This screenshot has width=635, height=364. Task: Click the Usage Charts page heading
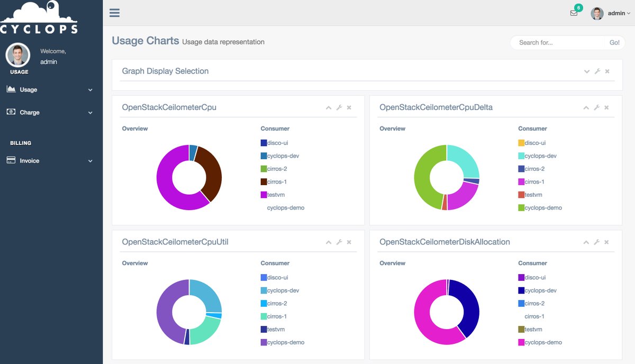146,41
